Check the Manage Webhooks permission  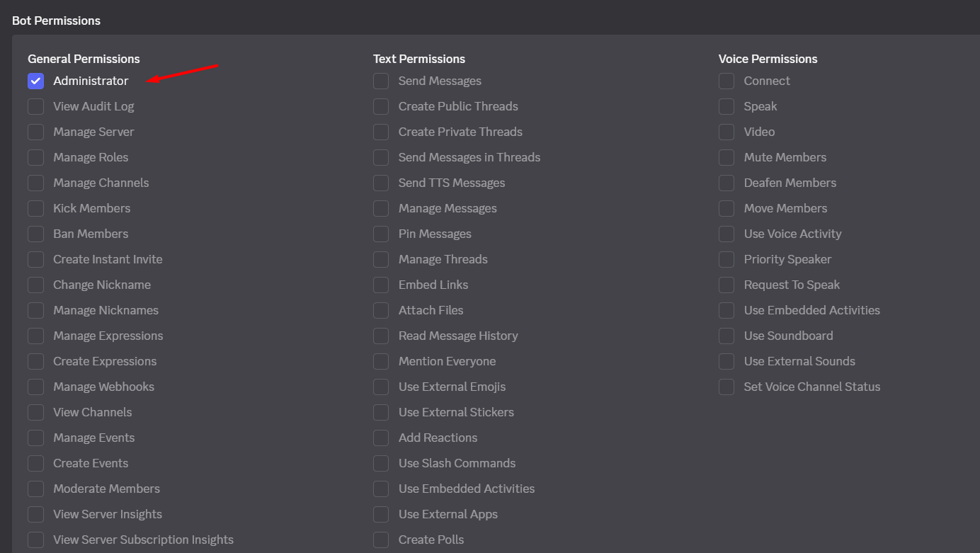click(x=36, y=387)
